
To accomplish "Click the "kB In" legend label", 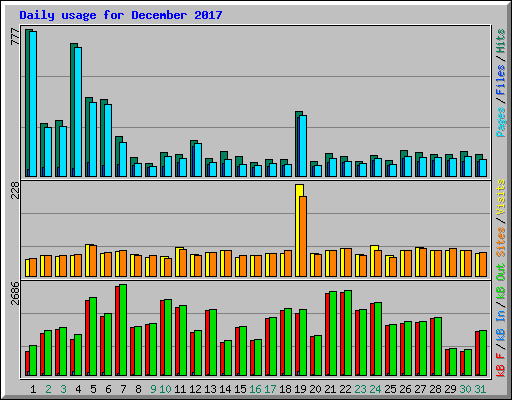I will pyautogui.click(x=501, y=327).
